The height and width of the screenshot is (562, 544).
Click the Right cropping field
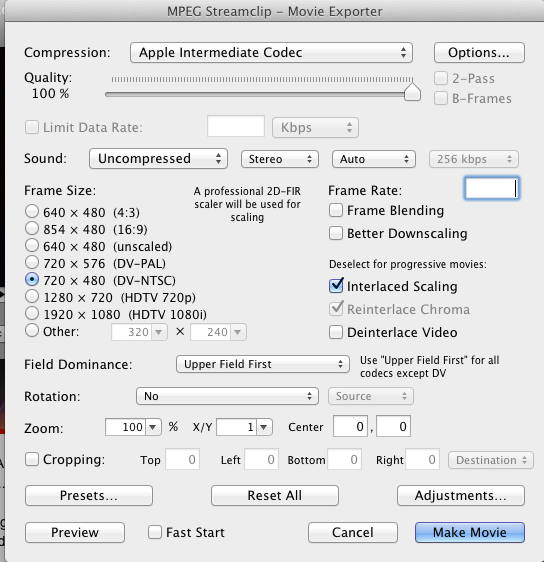tap(422, 459)
